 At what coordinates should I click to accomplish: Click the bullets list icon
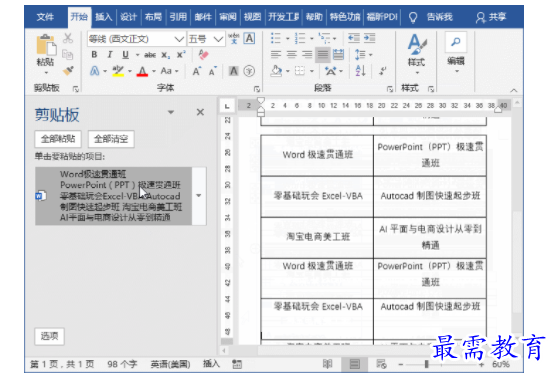point(276,38)
